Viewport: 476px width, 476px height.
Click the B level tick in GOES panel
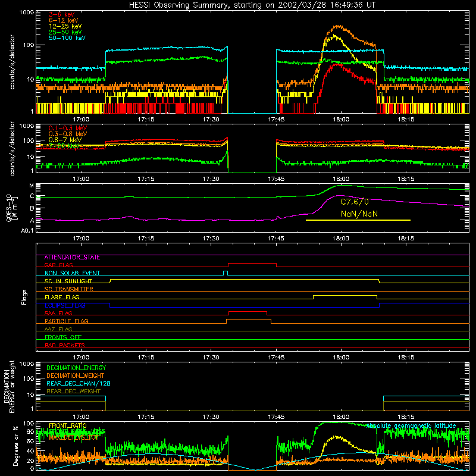(x=32, y=208)
